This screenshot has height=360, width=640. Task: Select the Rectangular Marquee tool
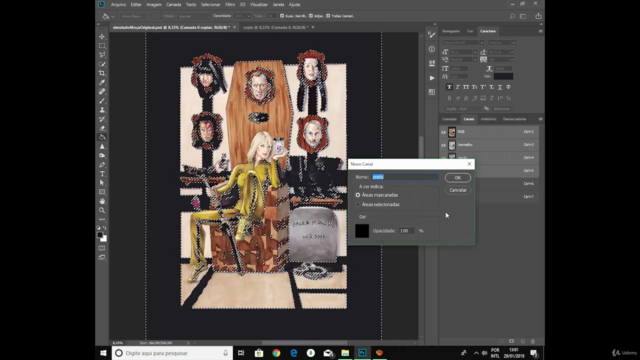pos(102,46)
